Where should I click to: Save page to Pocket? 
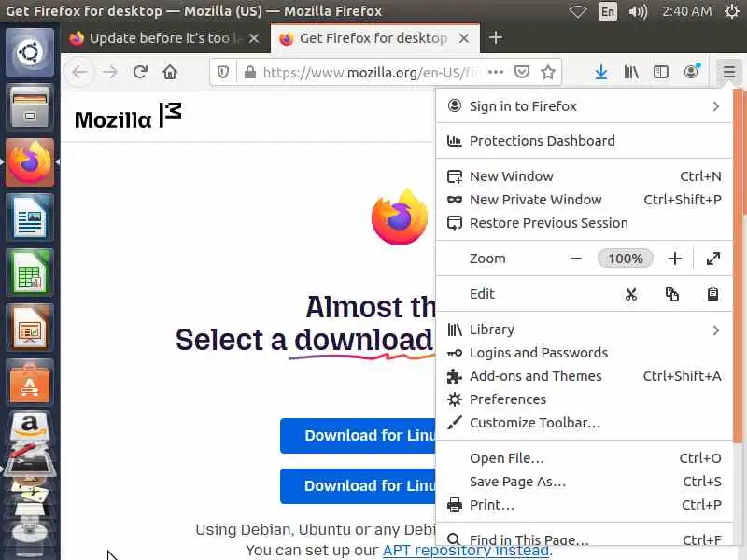click(x=522, y=73)
